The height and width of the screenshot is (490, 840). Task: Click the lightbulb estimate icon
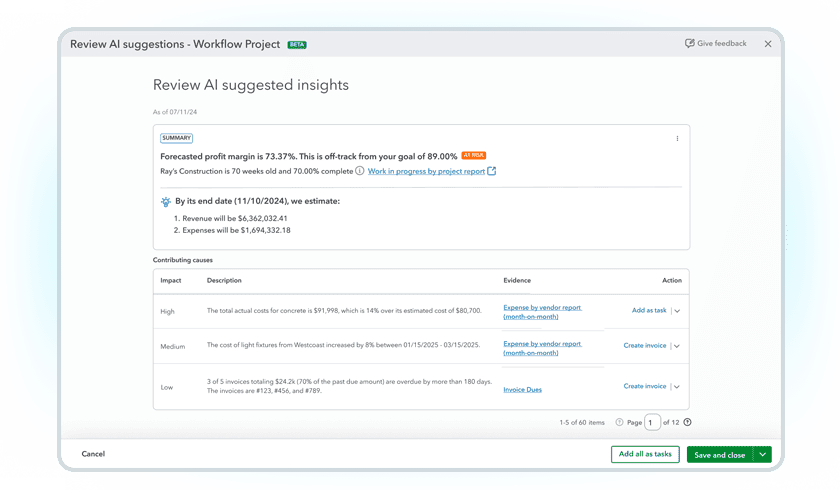(166, 202)
